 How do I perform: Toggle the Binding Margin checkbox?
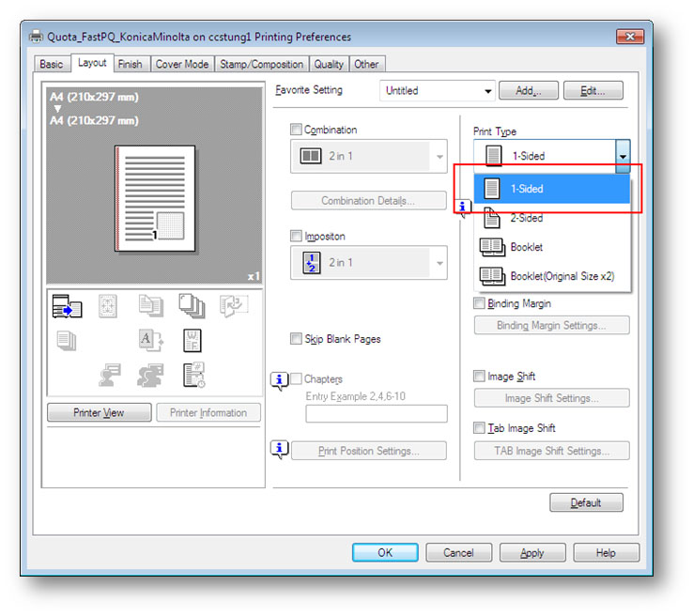[479, 304]
